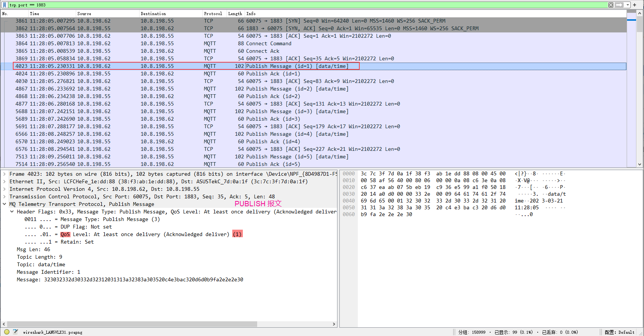Image resolution: width=644 pixels, height=336 pixels.
Task: Click the wireshark_LAN5VLX31.pcapng file name
Action: (53, 332)
